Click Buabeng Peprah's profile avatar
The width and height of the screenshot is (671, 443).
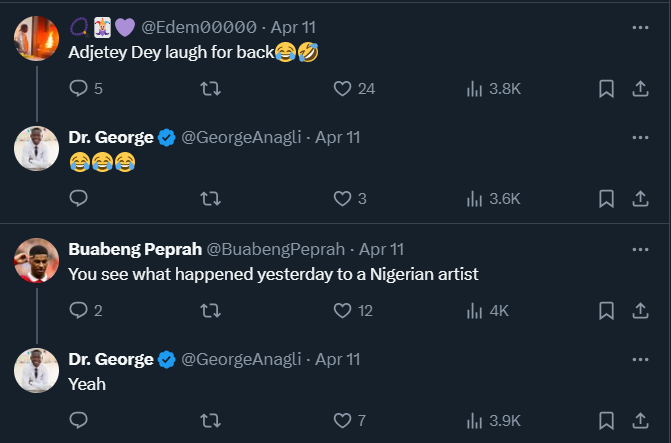point(36,260)
